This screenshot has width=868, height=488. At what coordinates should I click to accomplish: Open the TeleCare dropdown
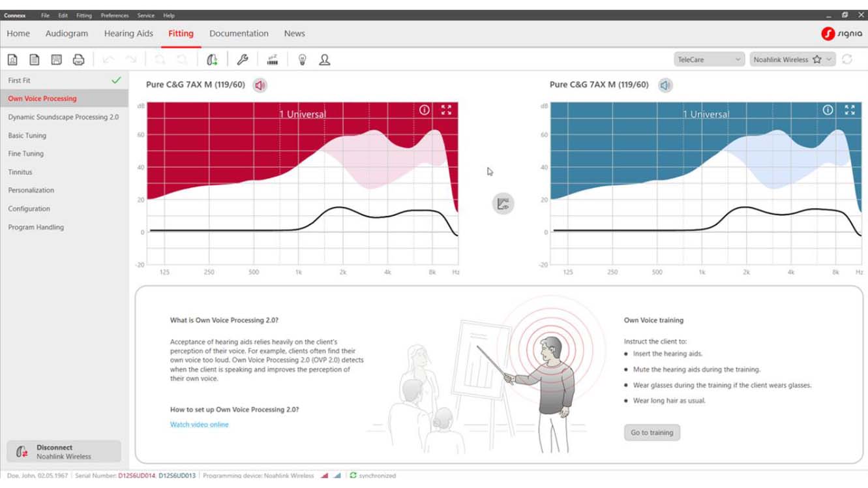[709, 59]
